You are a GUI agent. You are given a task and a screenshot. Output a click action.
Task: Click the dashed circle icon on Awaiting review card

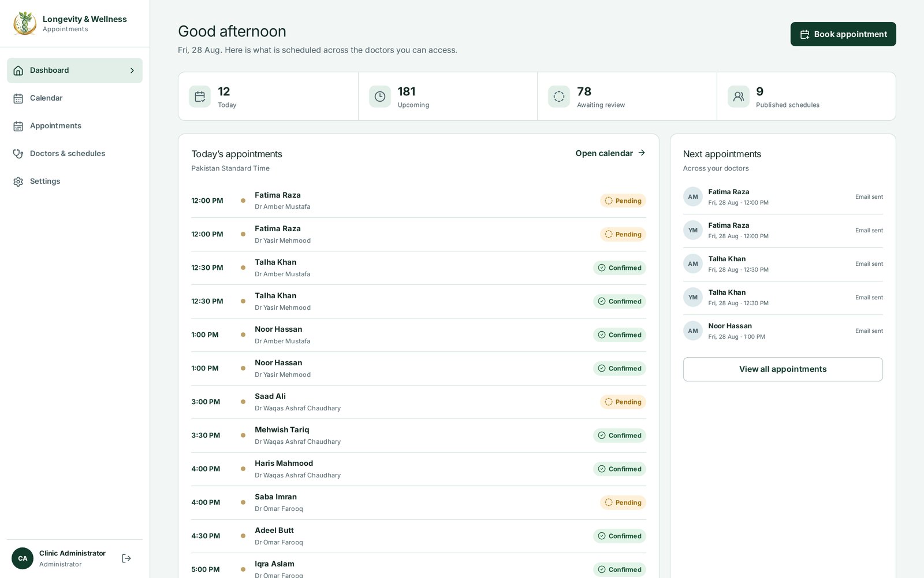pos(559,97)
